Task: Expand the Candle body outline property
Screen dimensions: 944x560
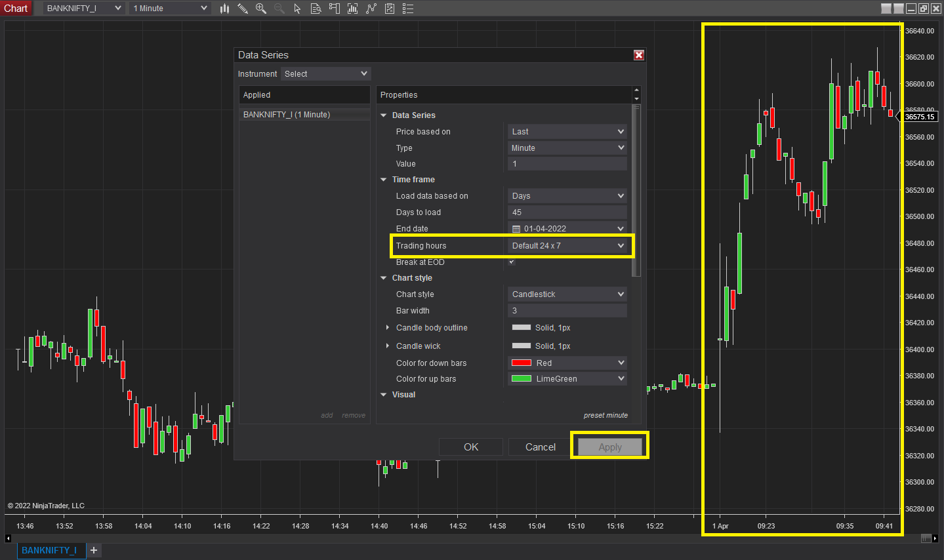Action: coord(388,328)
